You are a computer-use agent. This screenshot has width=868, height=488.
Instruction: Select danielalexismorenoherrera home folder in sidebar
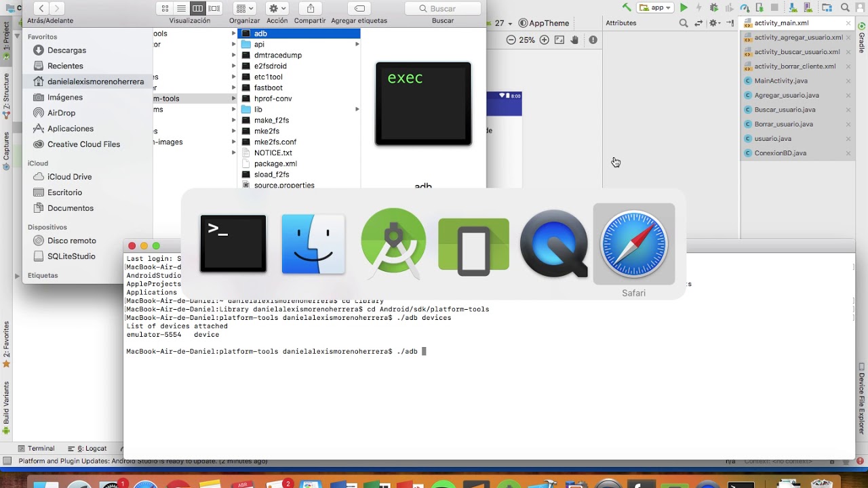pos(96,81)
